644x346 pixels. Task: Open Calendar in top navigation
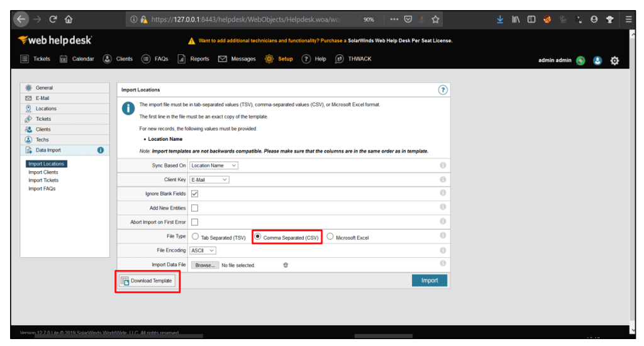click(77, 59)
